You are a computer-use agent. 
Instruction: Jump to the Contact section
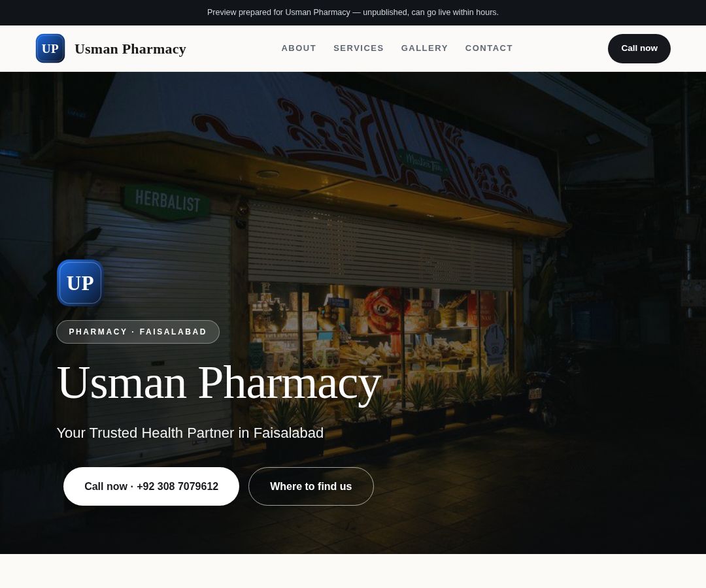tap(488, 48)
